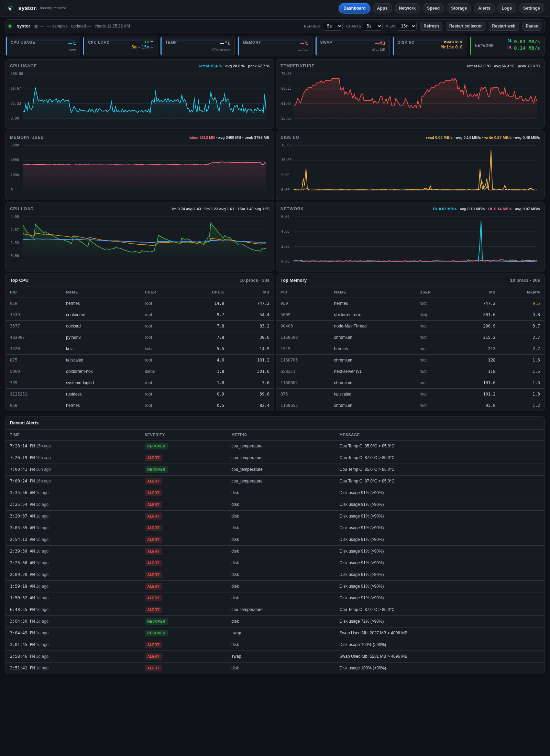
Task: Select the containerd process row
Action: pos(140,315)
